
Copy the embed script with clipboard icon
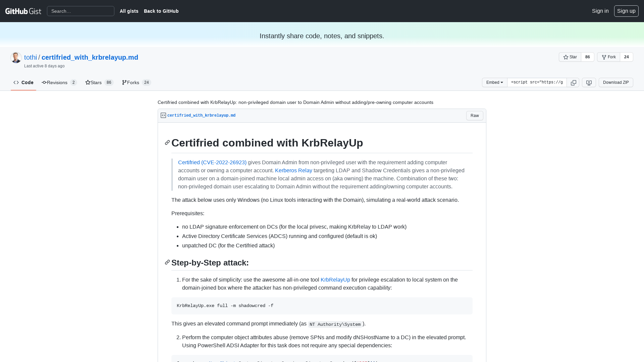pyautogui.click(x=573, y=82)
